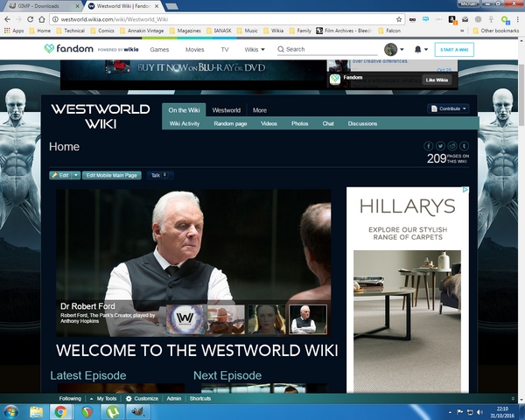
Task: Open the Contribute dropdown
Action: 448,108
